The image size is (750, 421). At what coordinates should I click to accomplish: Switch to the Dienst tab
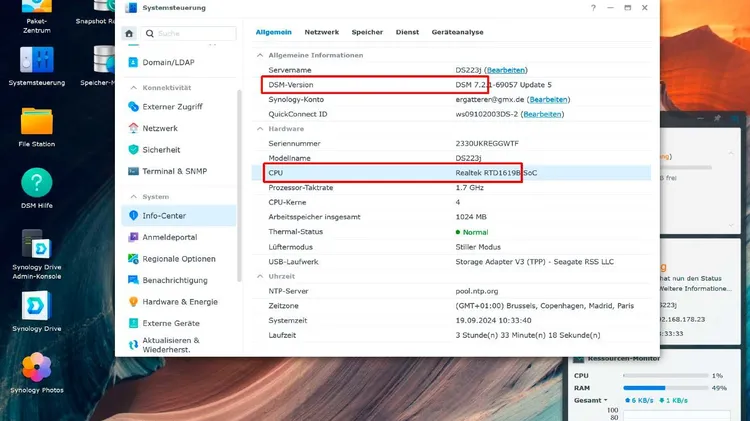tap(407, 32)
